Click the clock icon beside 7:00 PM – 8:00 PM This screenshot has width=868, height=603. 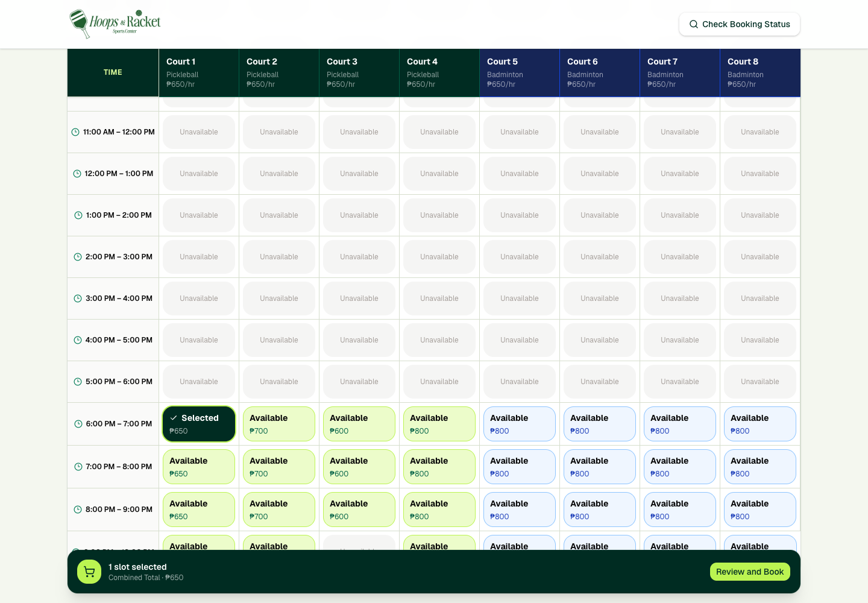[78, 467]
